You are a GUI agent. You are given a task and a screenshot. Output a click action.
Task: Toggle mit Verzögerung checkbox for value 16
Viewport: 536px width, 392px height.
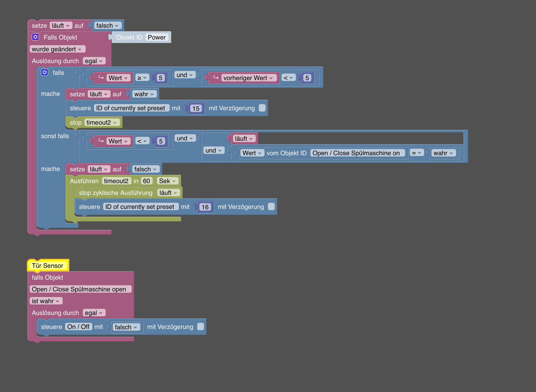(x=271, y=207)
